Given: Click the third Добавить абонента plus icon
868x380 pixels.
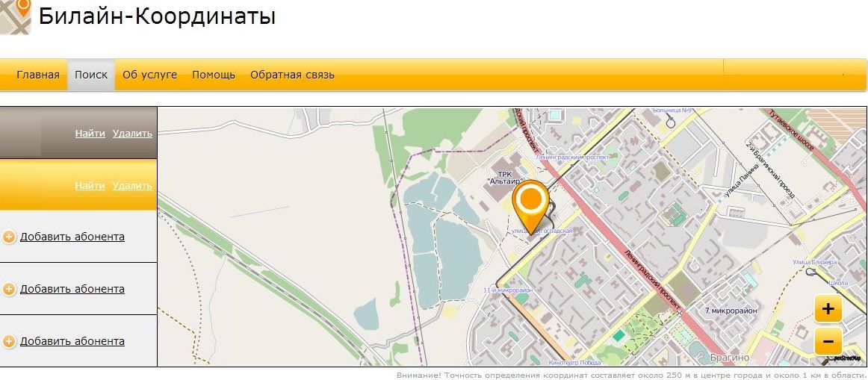Looking at the screenshot, I should [x=9, y=342].
